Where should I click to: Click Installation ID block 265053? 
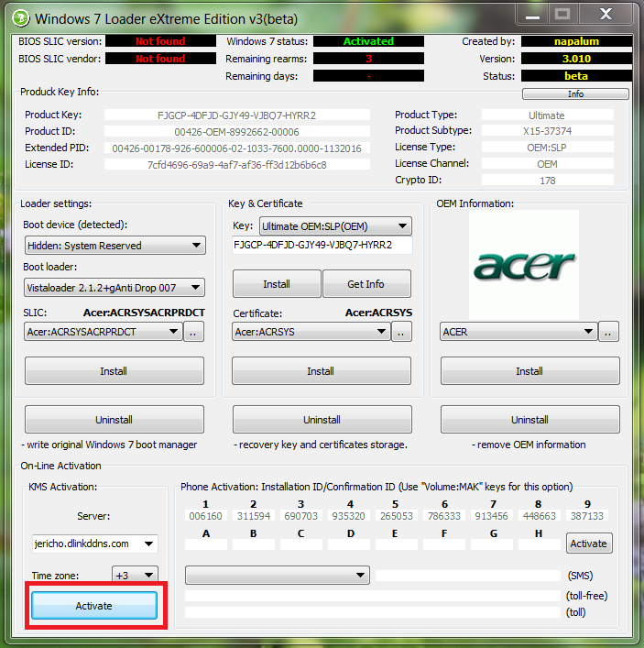pyautogui.click(x=397, y=516)
